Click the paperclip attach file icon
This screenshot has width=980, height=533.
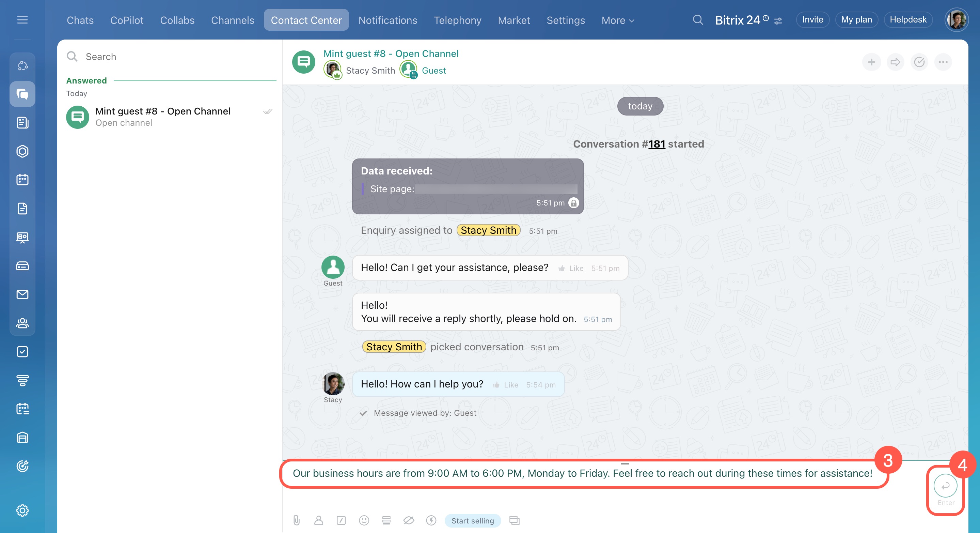pyautogui.click(x=296, y=520)
